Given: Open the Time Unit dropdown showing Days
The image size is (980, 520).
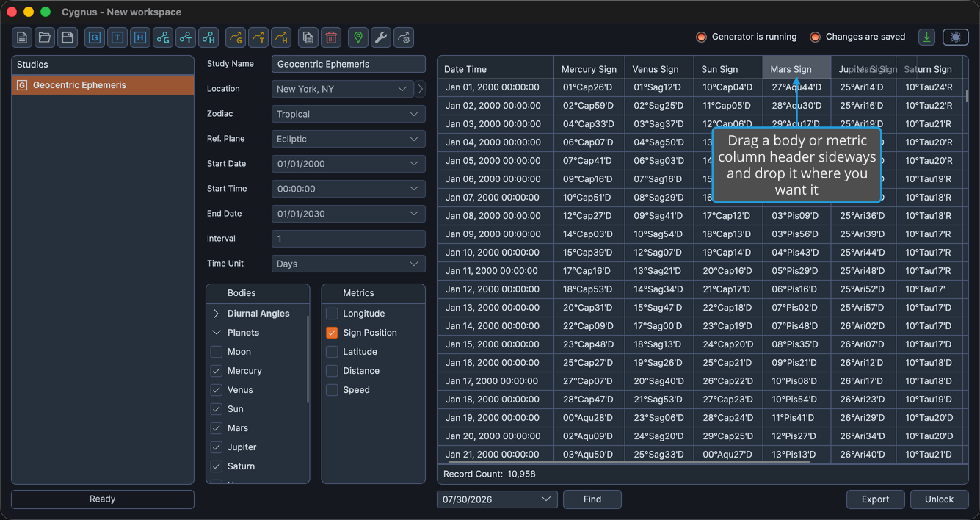Looking at the screenshot, I should point(349,264).
